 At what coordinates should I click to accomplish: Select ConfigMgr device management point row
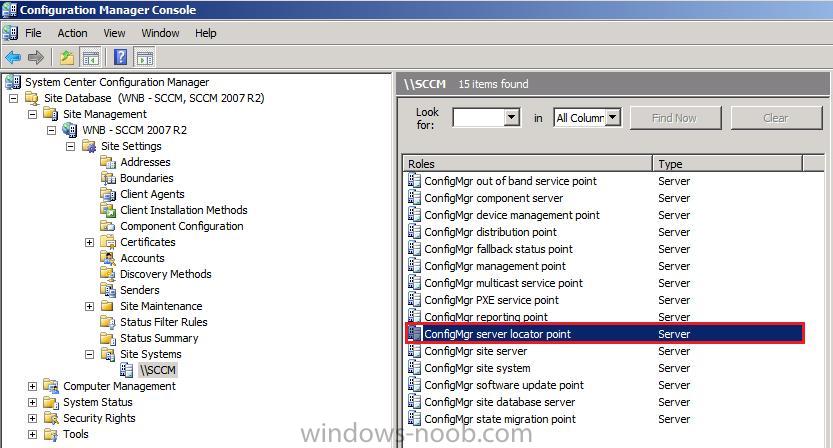pos(605,215)
